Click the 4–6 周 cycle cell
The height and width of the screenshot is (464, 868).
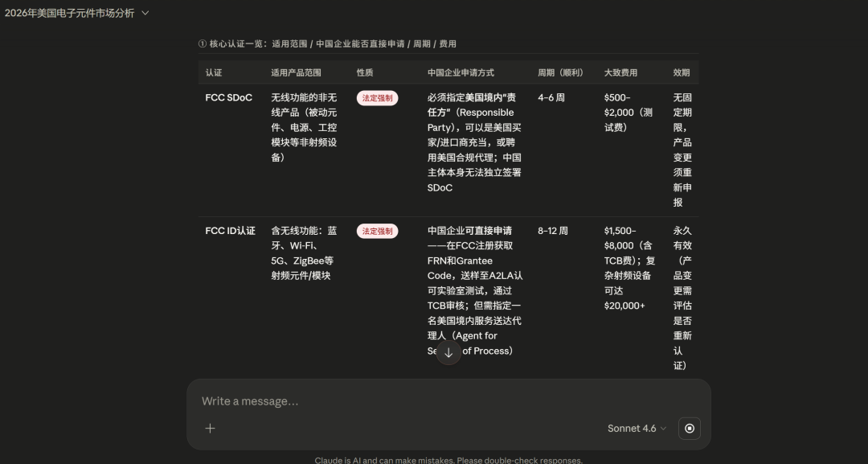coord(551,97)
